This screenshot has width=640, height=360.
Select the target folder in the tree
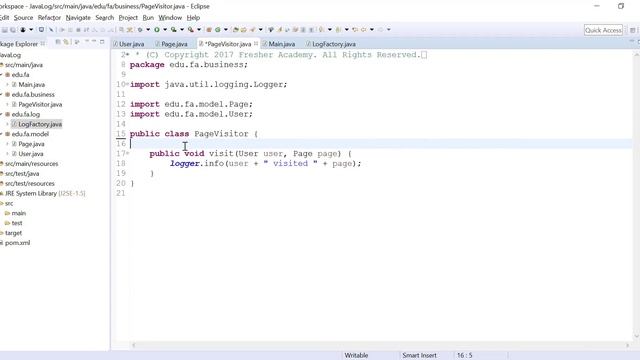click(x=13, y=233)
